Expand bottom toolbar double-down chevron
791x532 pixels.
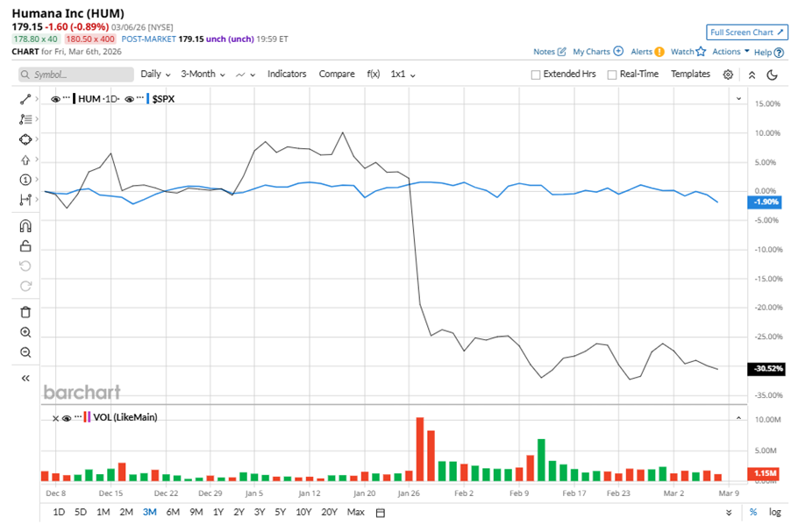click(x=729, y=513)
